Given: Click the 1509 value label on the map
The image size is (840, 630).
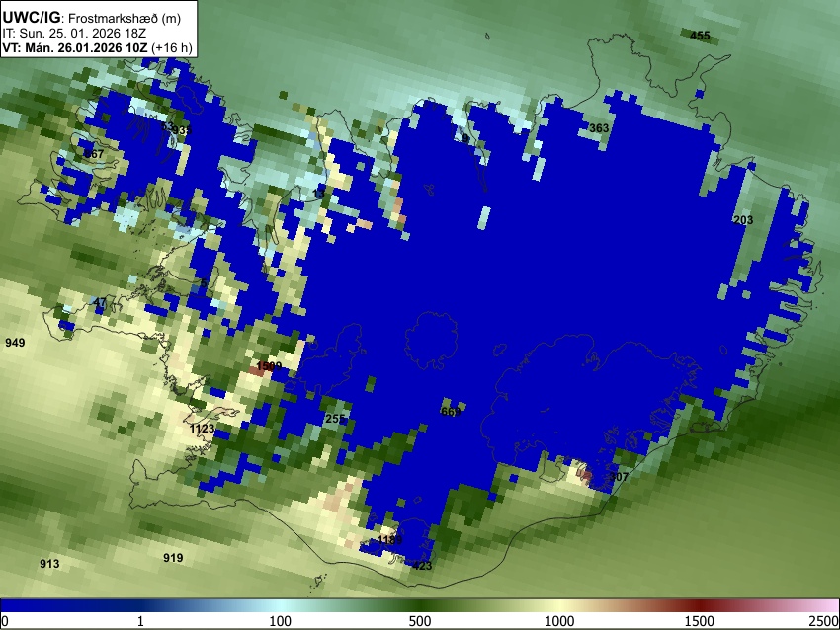Looking at the screenshot, I should [x=269, y=366].
